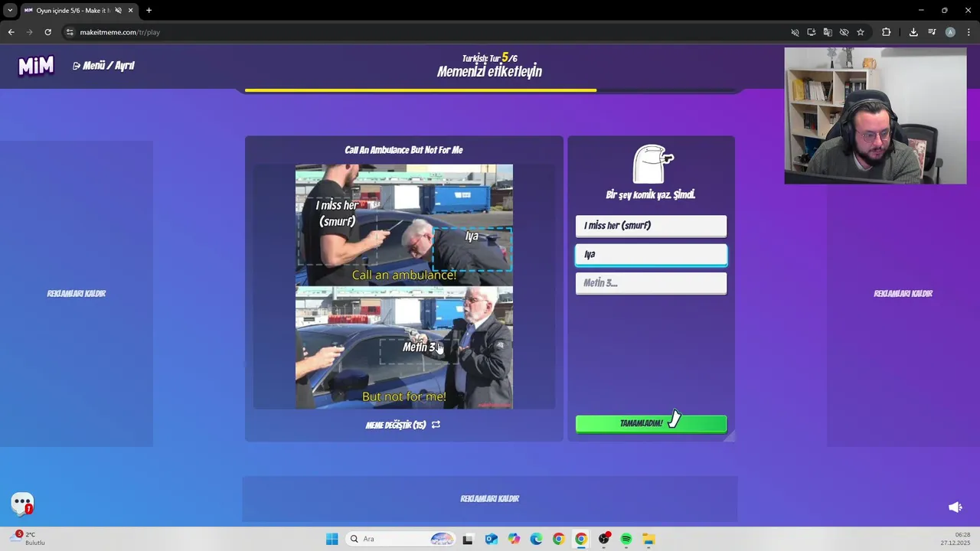Click the 'Call An Ambulance But Not For Me' title

point(403,150)
